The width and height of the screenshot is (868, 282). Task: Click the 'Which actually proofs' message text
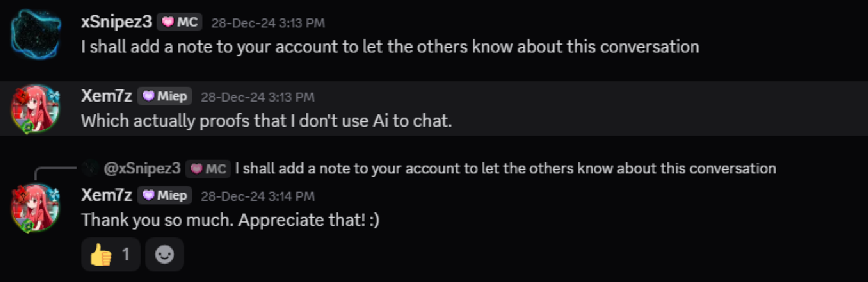(266, 121)
